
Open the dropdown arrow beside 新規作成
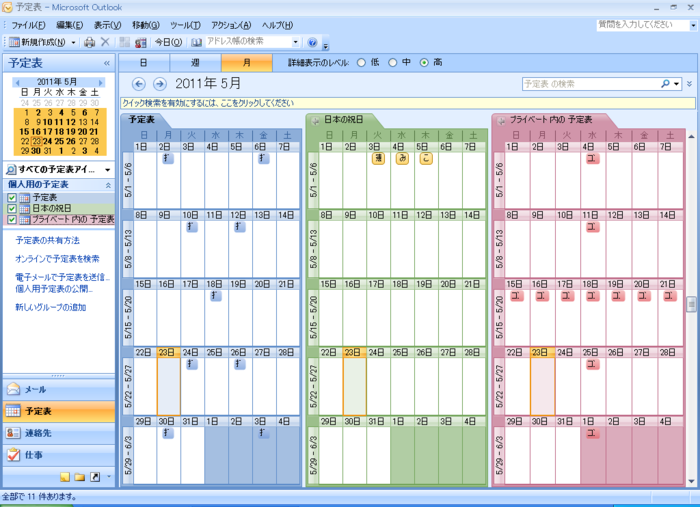(x=73, y=42)
